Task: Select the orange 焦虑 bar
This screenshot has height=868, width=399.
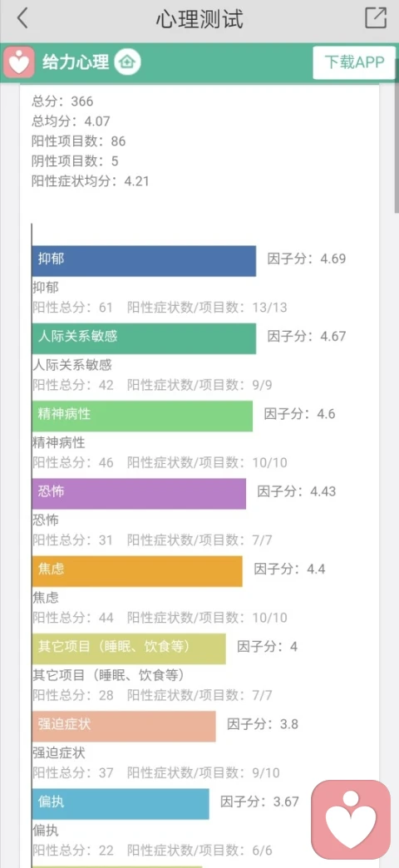Action: click(x=137, y=570)
